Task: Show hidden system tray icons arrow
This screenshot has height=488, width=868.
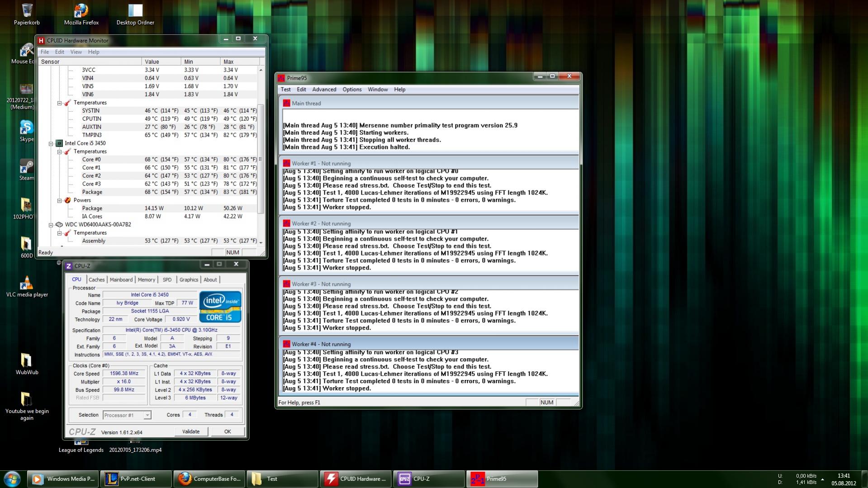Action: (822, 479)
